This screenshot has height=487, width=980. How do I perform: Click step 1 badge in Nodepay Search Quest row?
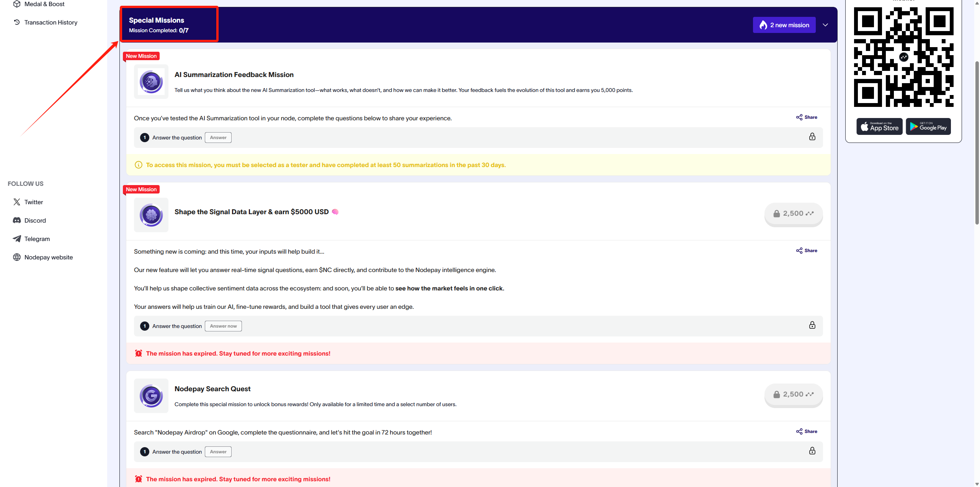(x=145, y=452)
